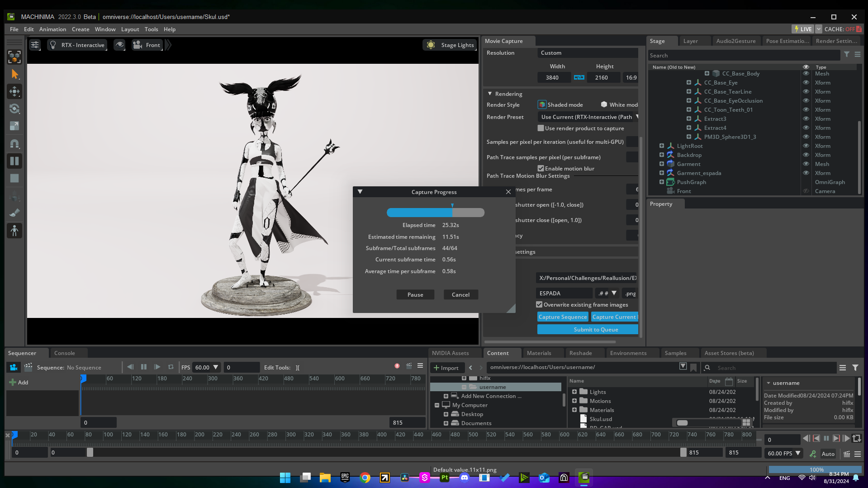The width and height of the screenshot is (868, 488).
Task: Open Google Chrome from the taskbar
Action: pos(365,478)
